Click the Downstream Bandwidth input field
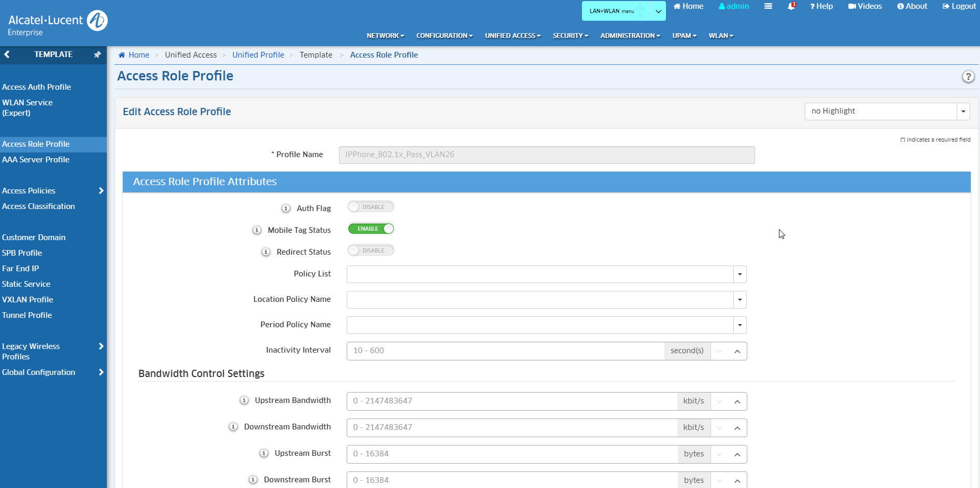 coord(512,427)
